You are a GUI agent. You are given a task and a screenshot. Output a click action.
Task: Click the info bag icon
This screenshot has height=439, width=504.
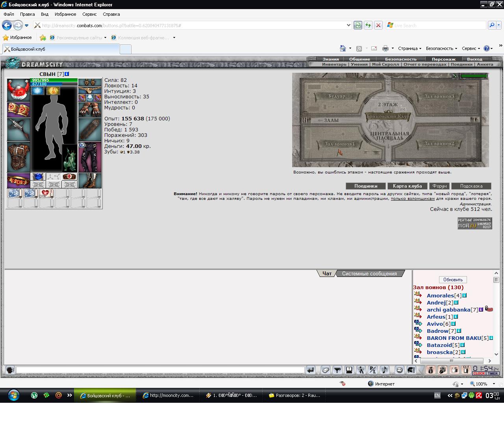[x=430, y=370]
